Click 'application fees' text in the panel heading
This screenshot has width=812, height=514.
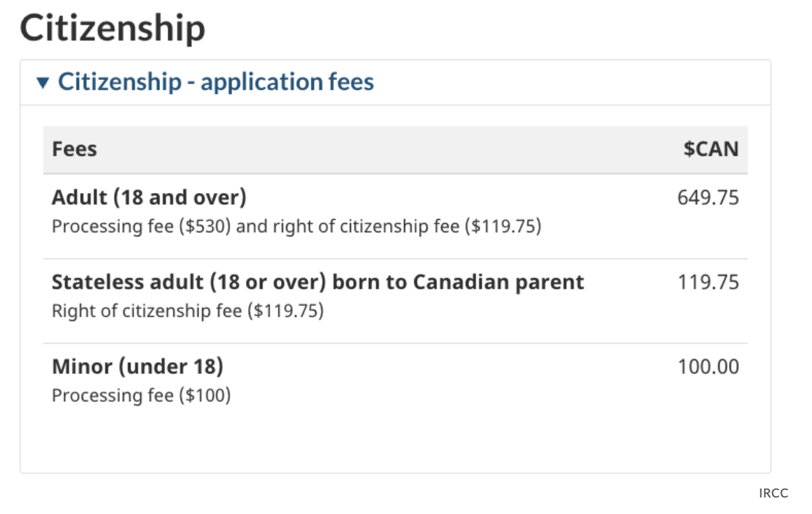[287, 82]
